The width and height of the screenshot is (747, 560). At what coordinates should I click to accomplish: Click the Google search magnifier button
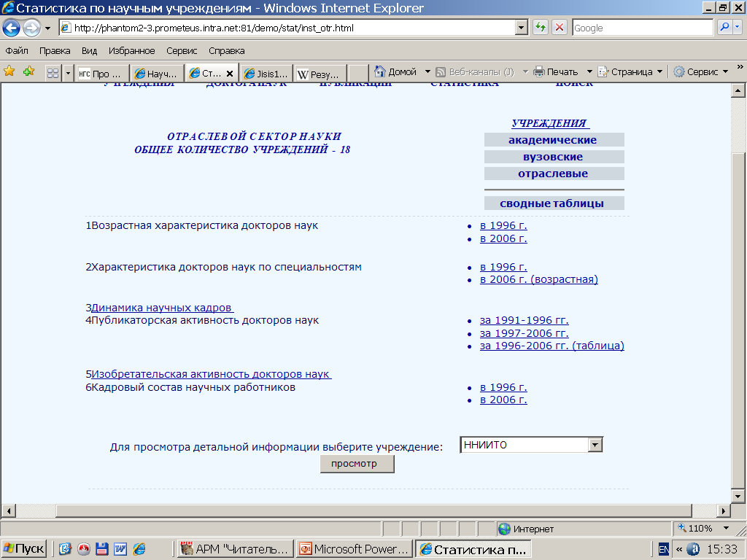click(725, 28)
